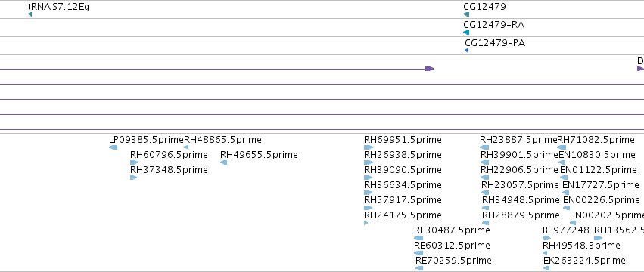Click the CG12479-PA protein arrow glyph
The width and height of the screenshot is (644, 272).
[467, 51]
